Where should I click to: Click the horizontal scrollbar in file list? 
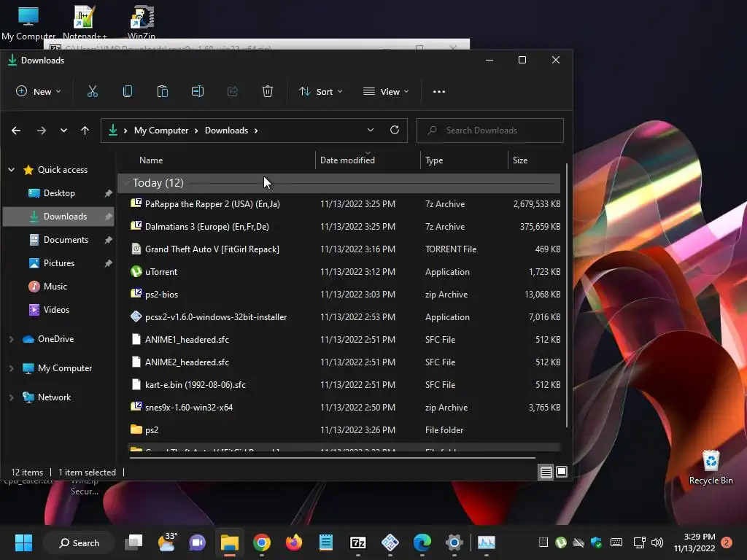[x=333, y=458]
